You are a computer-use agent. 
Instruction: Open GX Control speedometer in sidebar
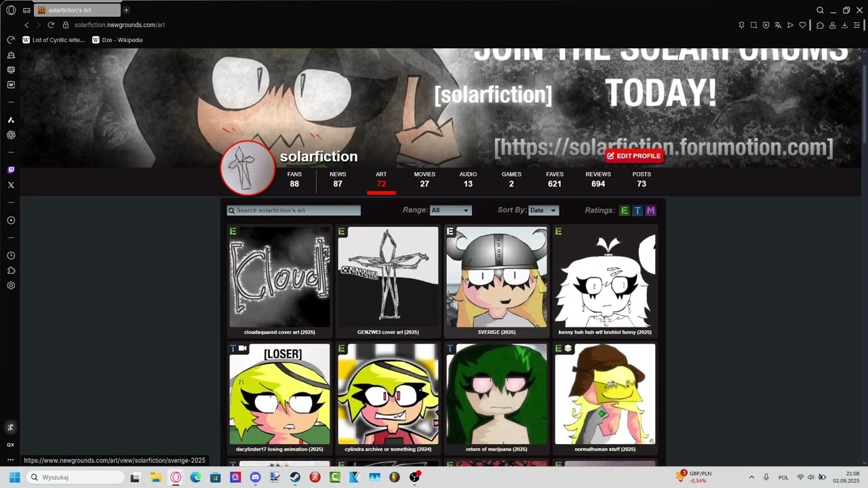[11, 40]
